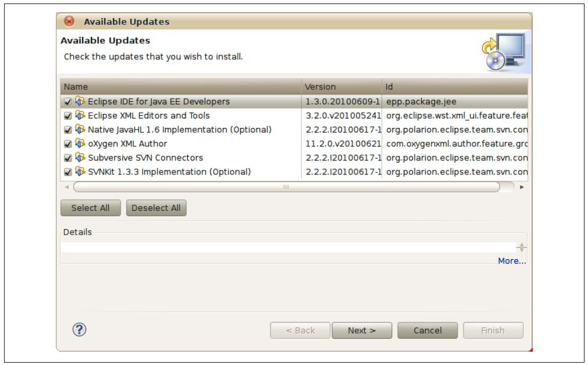Click the feature icon beside Eclipse IDE for Java EE Developers
Viewport: 588px width, 365px height.
pos(80,101)
